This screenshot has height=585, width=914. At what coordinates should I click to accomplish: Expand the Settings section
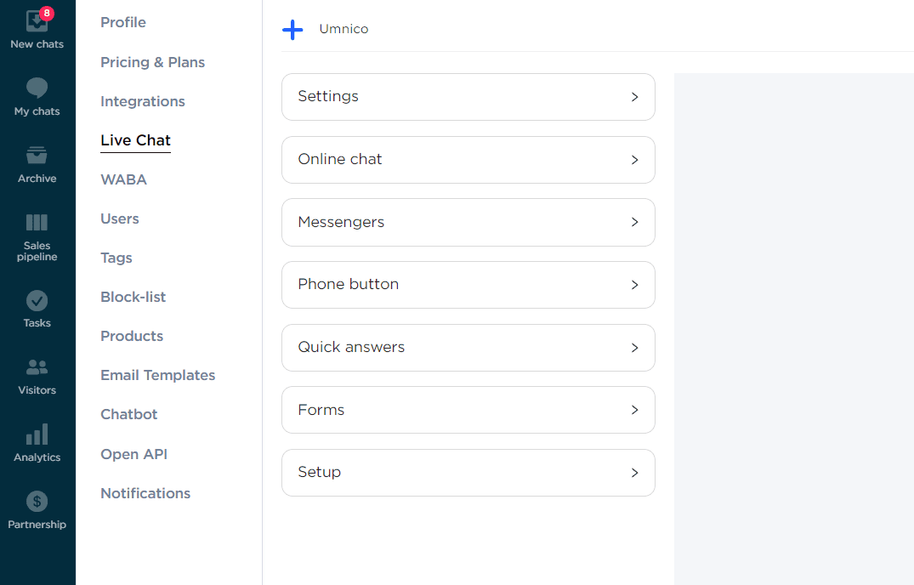pyautogui.click(x=468, y=97)
